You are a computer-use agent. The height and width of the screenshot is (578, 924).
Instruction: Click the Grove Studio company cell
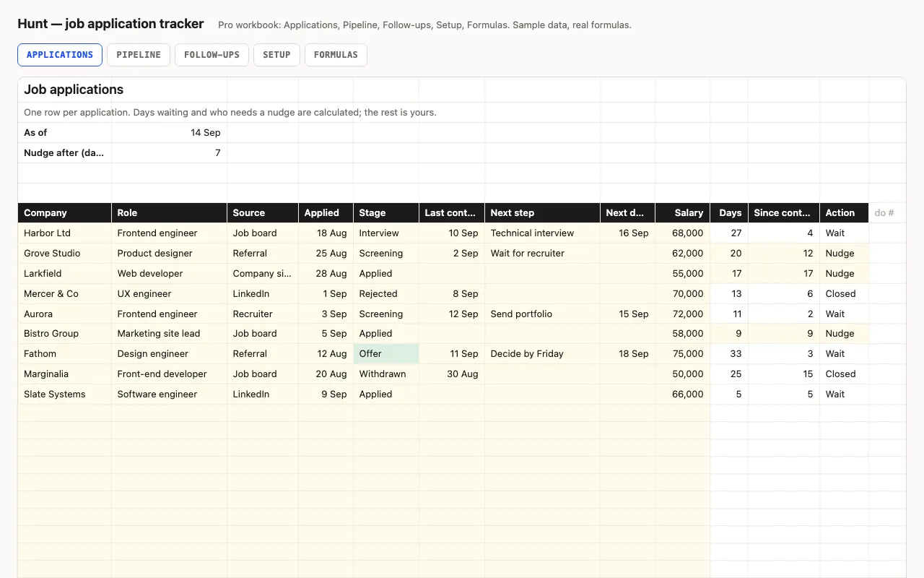pos(65,254)
